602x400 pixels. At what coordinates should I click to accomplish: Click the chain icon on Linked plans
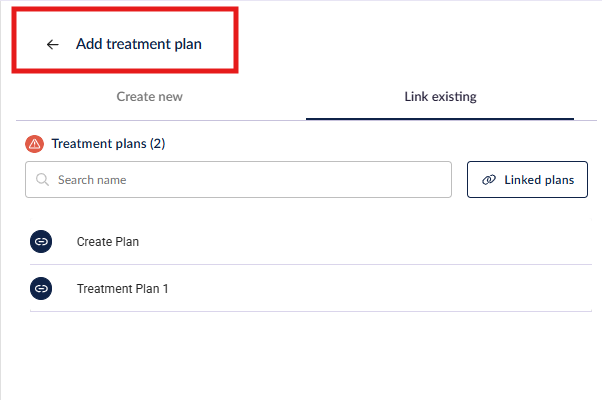click(489, 180)
